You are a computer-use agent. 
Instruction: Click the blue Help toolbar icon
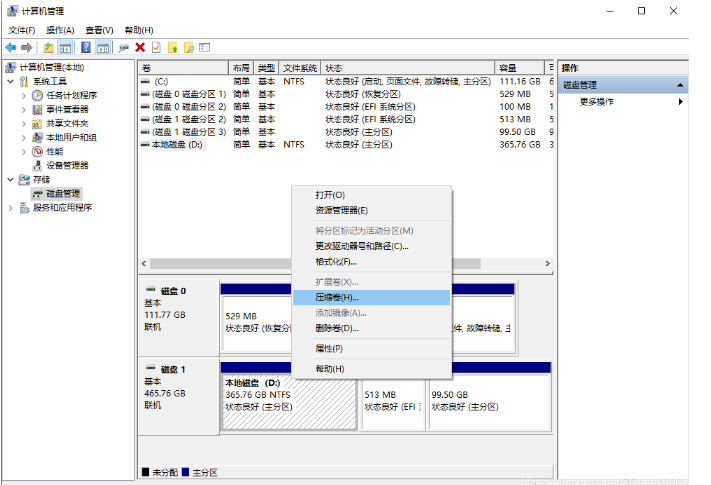(x=86, y=47)
